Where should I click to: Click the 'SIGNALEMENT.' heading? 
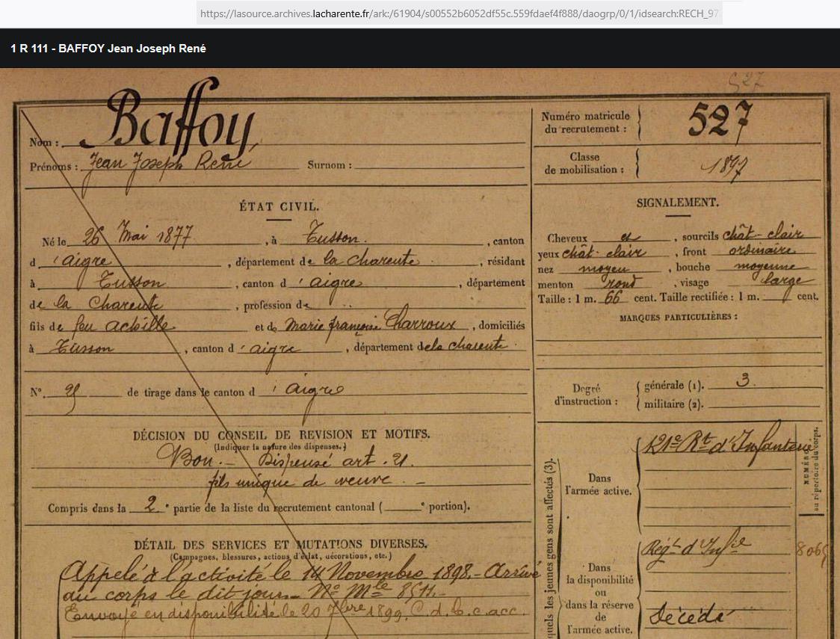click(x=678, y=203)
